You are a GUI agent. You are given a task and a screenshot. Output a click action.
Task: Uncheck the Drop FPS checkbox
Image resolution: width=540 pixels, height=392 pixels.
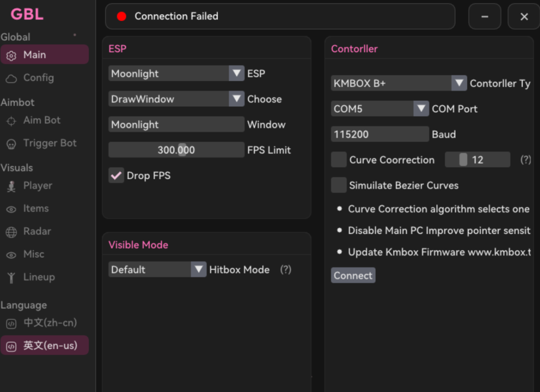pos(116,176)
